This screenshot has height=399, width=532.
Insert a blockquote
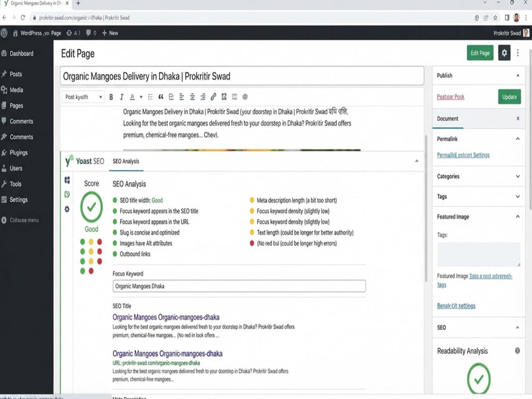[161, 97]
